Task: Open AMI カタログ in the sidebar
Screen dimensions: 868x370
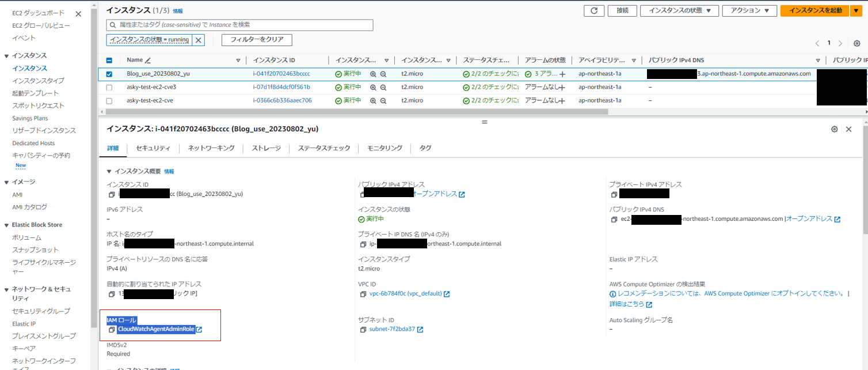Action: (x=29, y=207)
